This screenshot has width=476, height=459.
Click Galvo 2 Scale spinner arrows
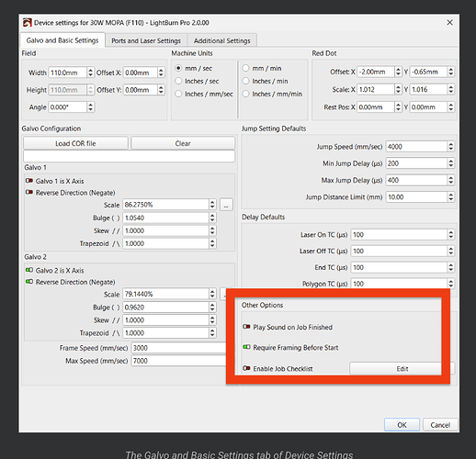click(x=212, y=294)
